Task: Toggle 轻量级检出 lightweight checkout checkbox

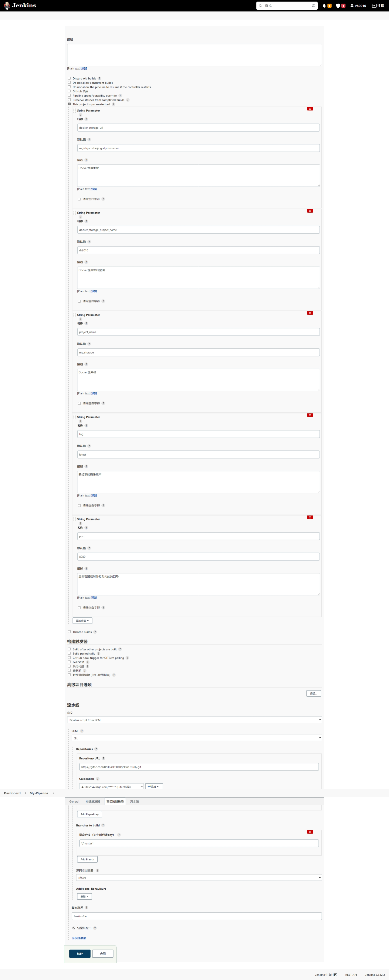Action: tap(74, 928)
